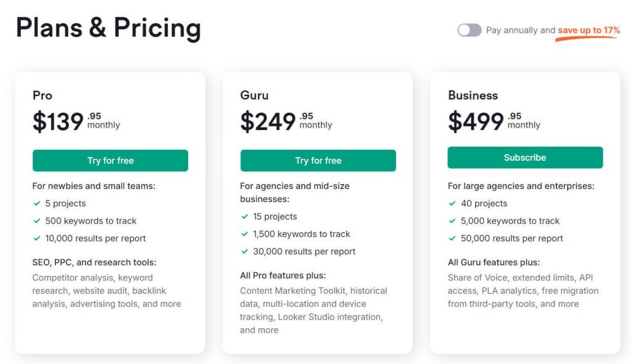Click checkmark icon beside 5 projects
The width and height of the screenshot is (631, 364).
37,204
